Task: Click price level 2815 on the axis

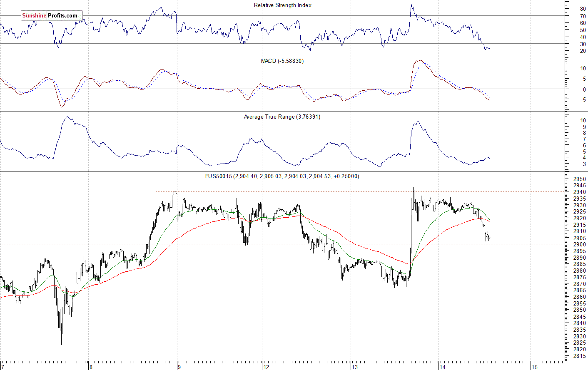Action: click(x=579, y=356)
